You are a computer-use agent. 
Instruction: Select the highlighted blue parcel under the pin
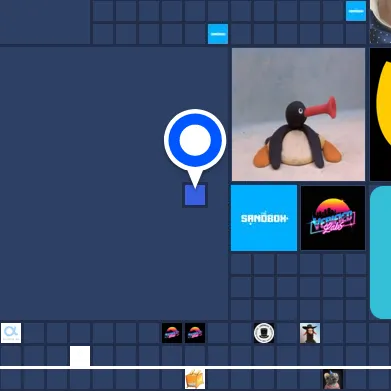(195, 195)
